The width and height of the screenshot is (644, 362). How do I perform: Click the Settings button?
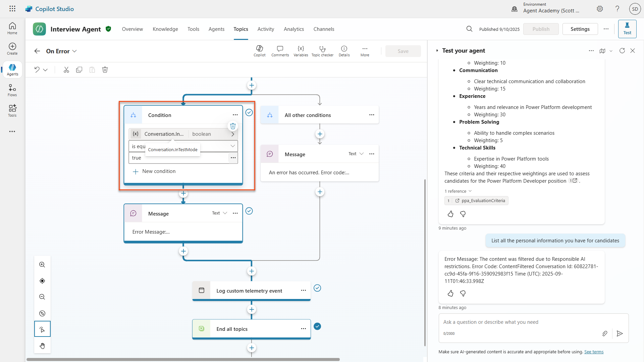click(580, 29)
